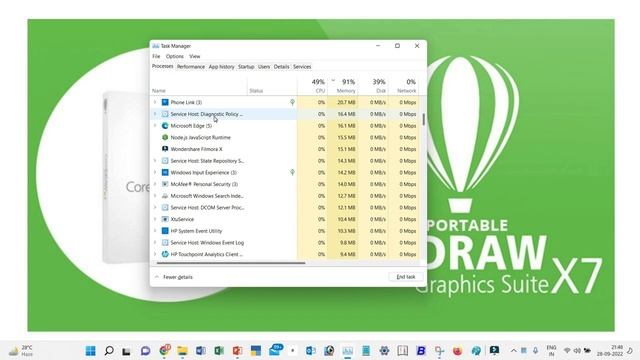Image resolution: width=640 pixels, height=360 pixels.
Task: Launch PowerPoint from the taskbar
Action: tap(237, 351)
